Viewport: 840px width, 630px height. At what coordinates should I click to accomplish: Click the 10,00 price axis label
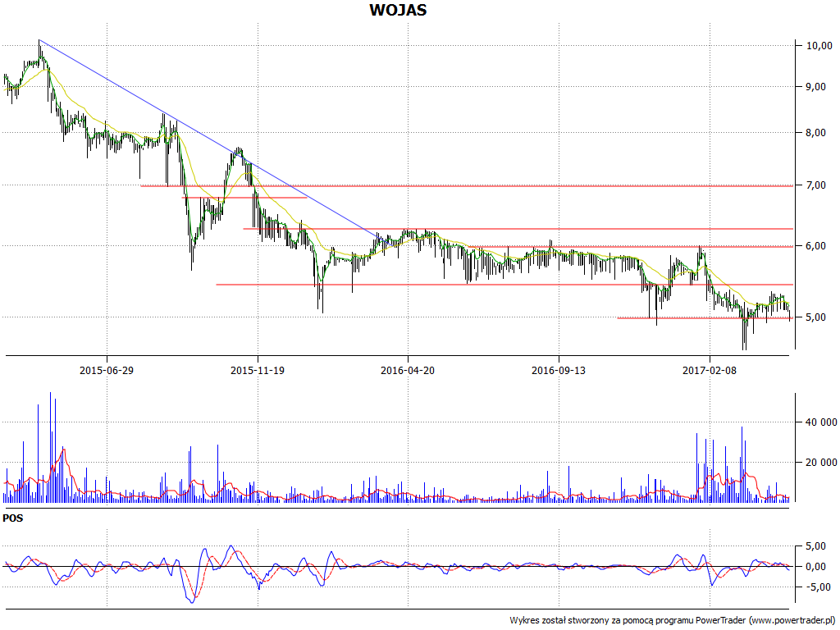click(819, 46)
